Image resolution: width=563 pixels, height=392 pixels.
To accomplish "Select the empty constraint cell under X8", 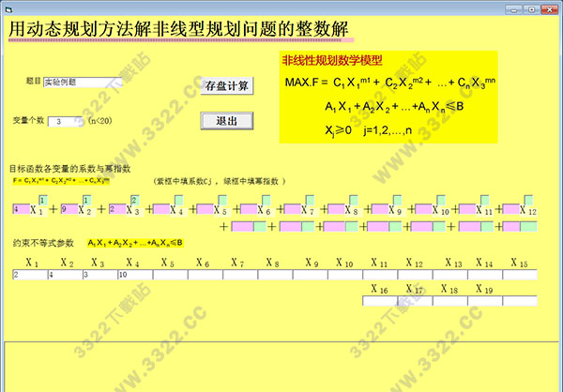I will coord(275,275).
